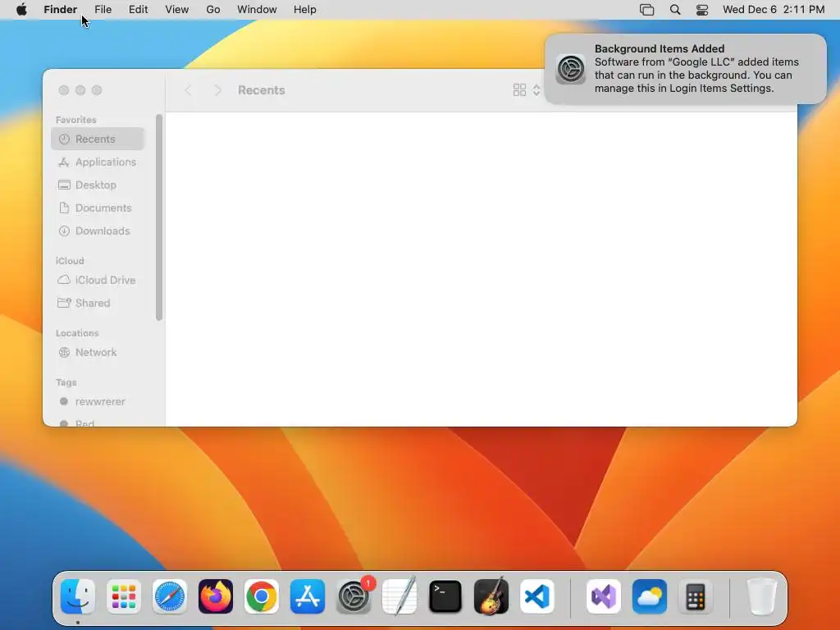Select the rewwrerer tag
Screen dimensions: 840x630
tap(98, 401)
